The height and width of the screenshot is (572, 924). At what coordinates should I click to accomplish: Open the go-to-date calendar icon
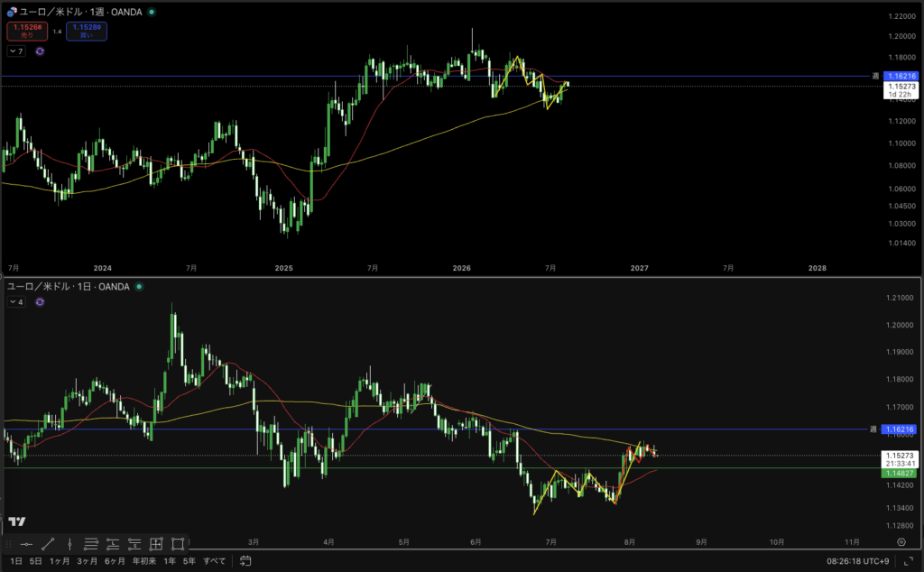(x=245, y=561)
